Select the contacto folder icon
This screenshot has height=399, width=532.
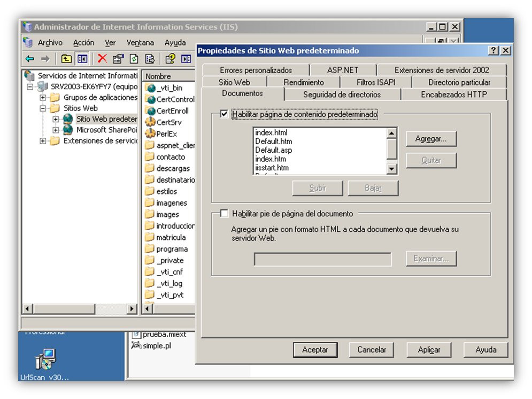coord(150,157)
